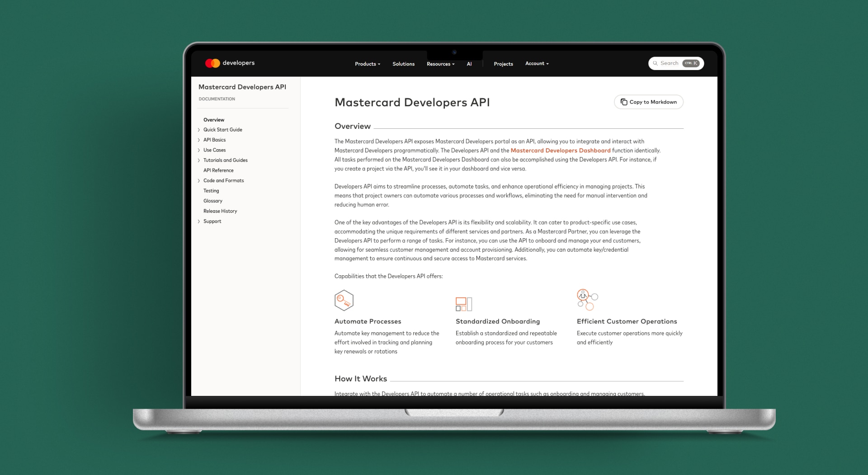The width and height of the screenshot is (868, 475).
Task: Click the copy icon on Copy to Markdown
Action: tap(624, 102)
